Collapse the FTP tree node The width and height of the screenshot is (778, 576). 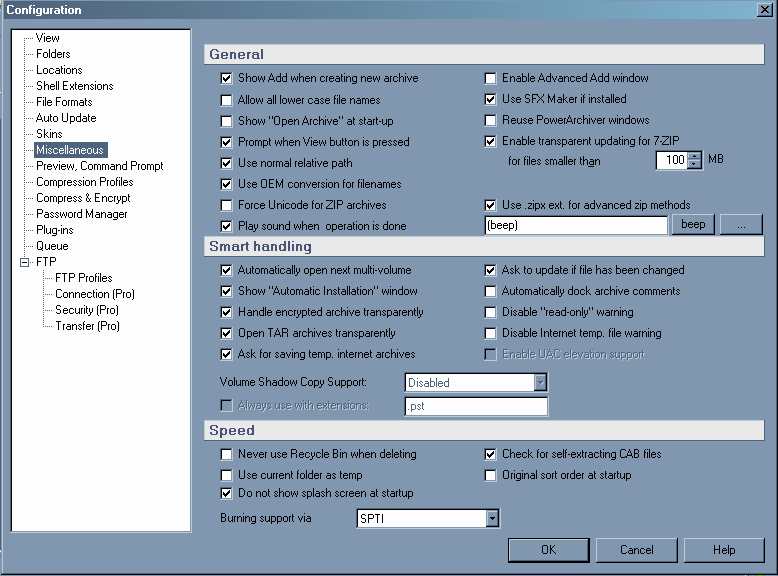tap(24, 262)
